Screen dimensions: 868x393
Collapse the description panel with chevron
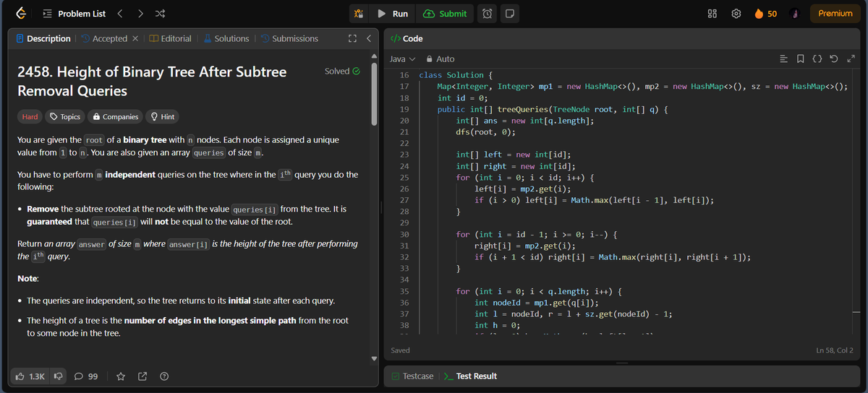pyautogui.click(x=368, y=38)
